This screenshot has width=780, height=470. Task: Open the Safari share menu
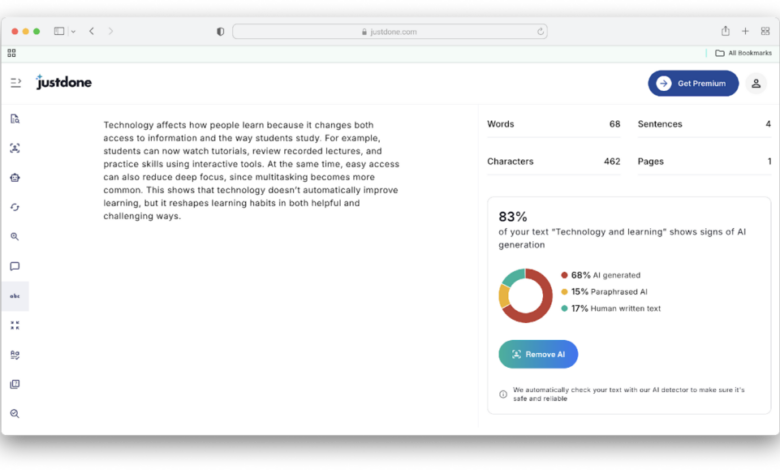coord(725,31)
